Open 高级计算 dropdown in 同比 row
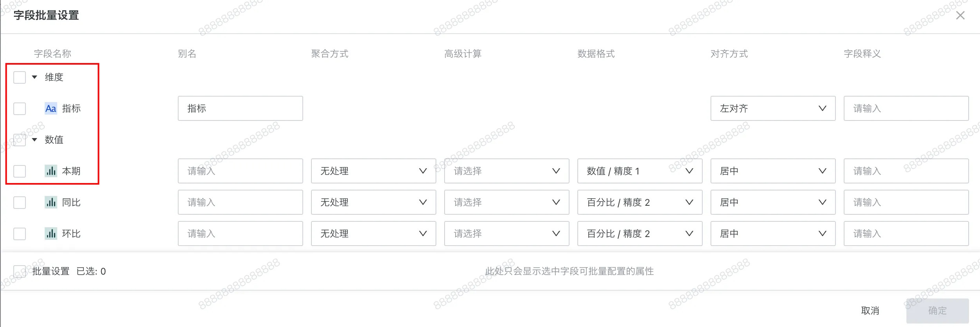 click(506, 202)
